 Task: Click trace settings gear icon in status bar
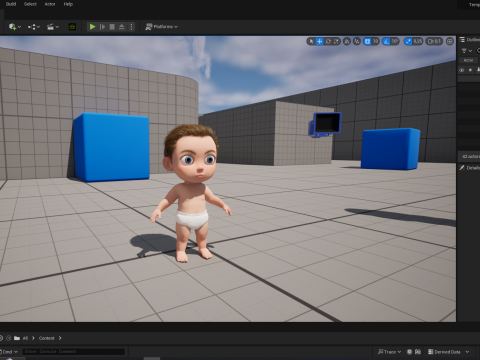click(x=409, y=352)
